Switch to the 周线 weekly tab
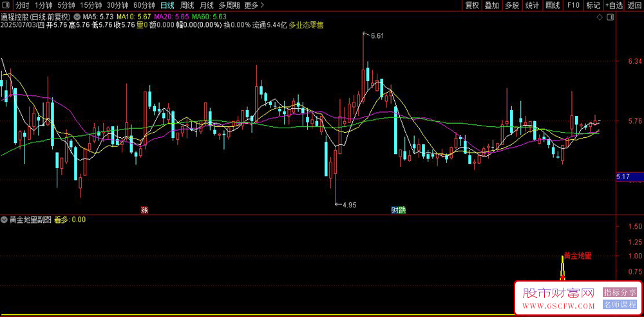The image size is (644, 317). (x=187, y=5)
